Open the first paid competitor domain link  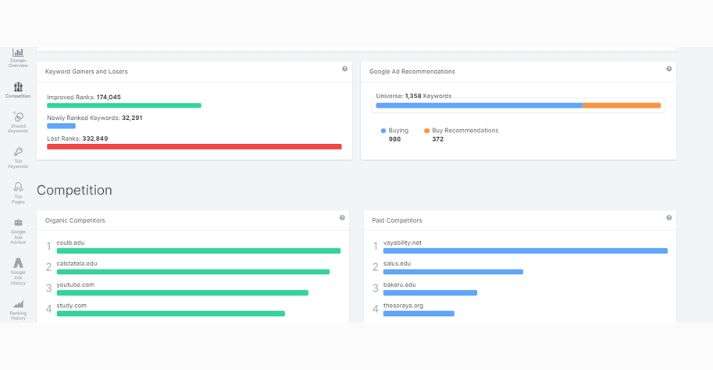tap(402, 243)
